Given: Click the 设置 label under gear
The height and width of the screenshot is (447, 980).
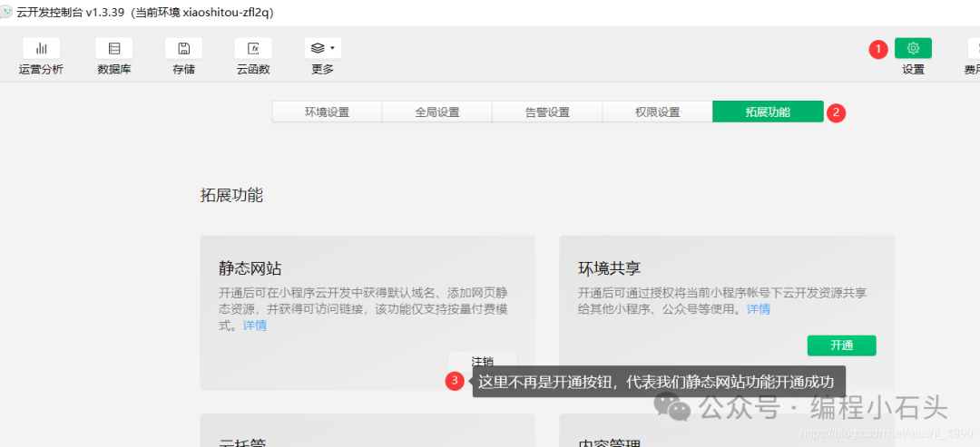Looking at the screenshot, I should tap(913, 70).
